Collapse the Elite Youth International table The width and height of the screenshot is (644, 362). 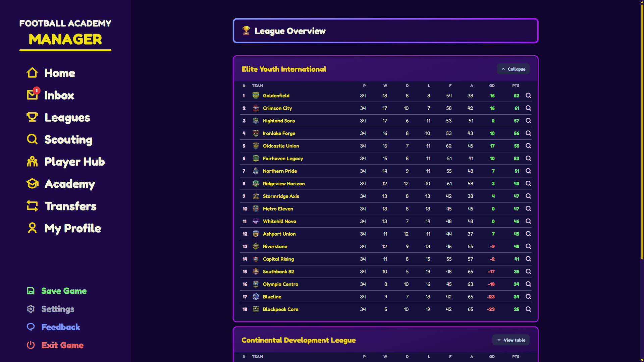pyautogui.click(x=513, y=69)
